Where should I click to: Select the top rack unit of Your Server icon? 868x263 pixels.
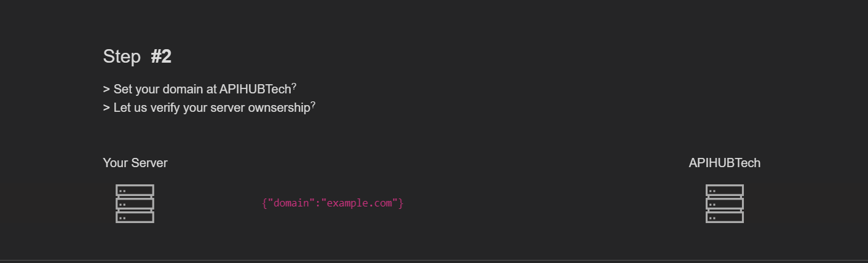point(135,190)
